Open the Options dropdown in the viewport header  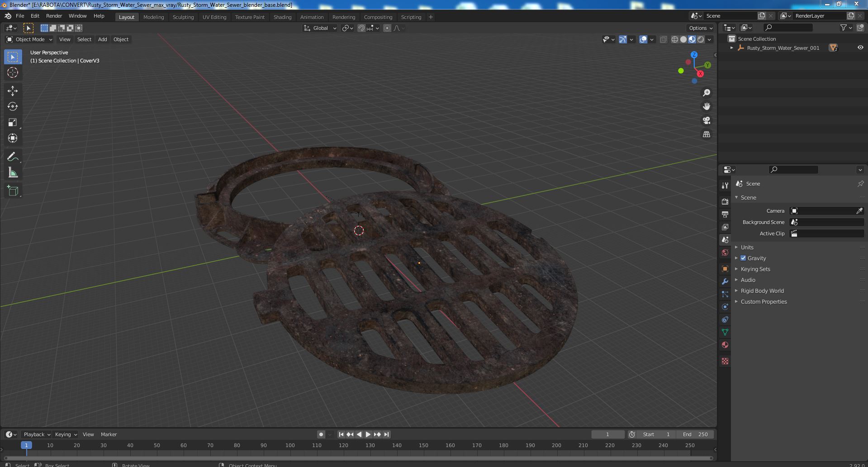[x=701, y=28]
